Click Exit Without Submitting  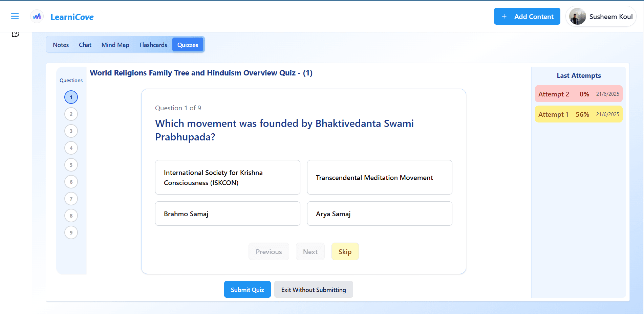[x=314, y=289]
